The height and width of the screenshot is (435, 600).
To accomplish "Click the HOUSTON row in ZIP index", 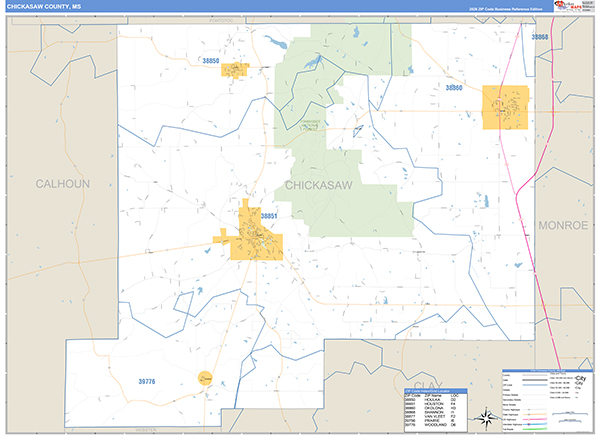I will 436,404.
